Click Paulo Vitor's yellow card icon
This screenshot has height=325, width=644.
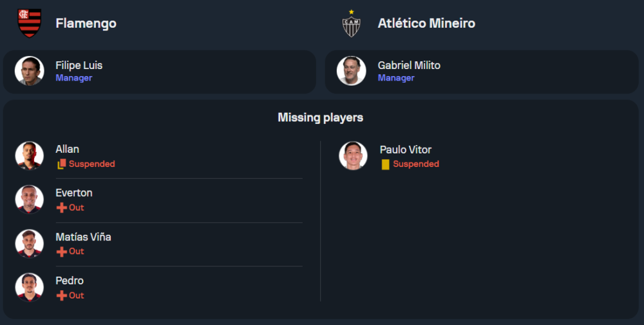pyautogui.click(x=386, y=164)
